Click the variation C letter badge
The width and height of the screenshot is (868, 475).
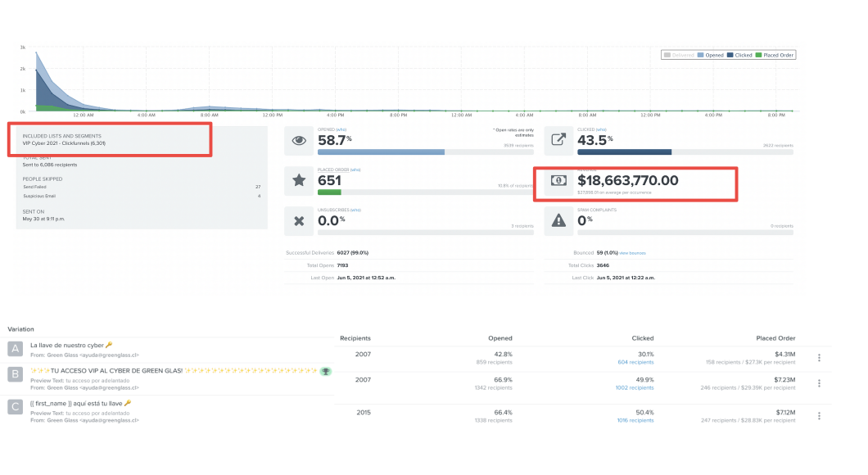click(x=15, y=407)
